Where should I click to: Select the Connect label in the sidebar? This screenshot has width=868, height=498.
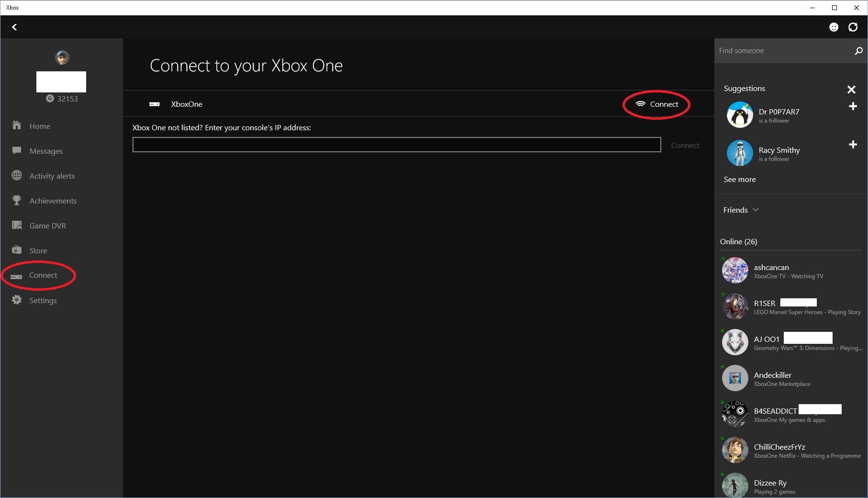[x=43, y=275]
